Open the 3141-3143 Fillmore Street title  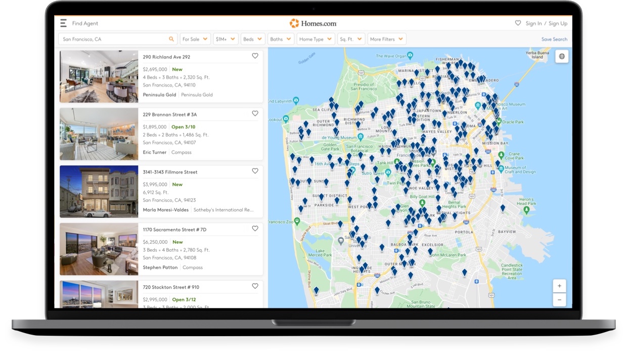tap(170, 172)
